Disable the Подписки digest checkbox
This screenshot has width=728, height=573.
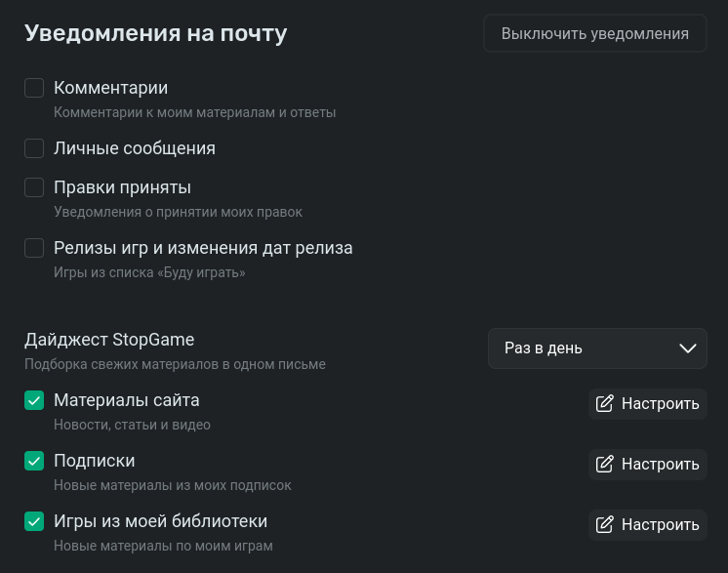coord(34,461)
